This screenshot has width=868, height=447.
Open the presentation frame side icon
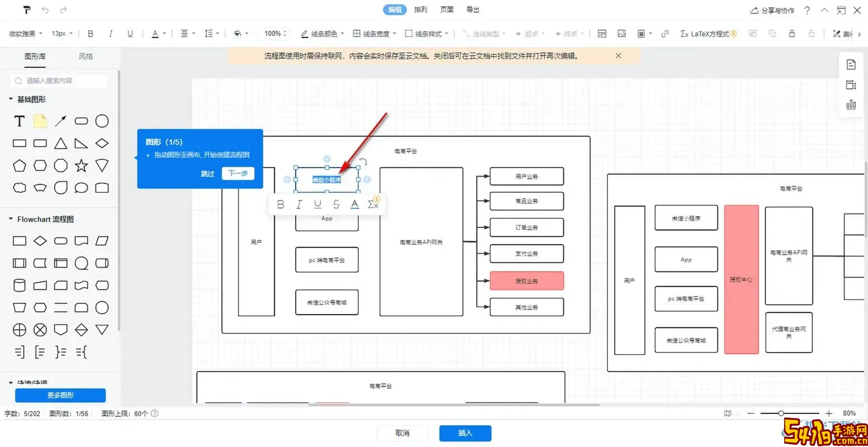[851, 85]
